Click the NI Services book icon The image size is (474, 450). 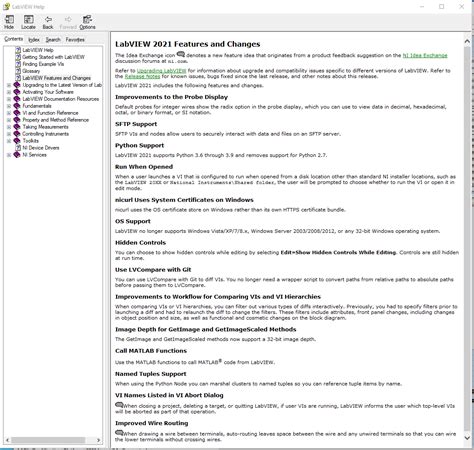[17, 155]
